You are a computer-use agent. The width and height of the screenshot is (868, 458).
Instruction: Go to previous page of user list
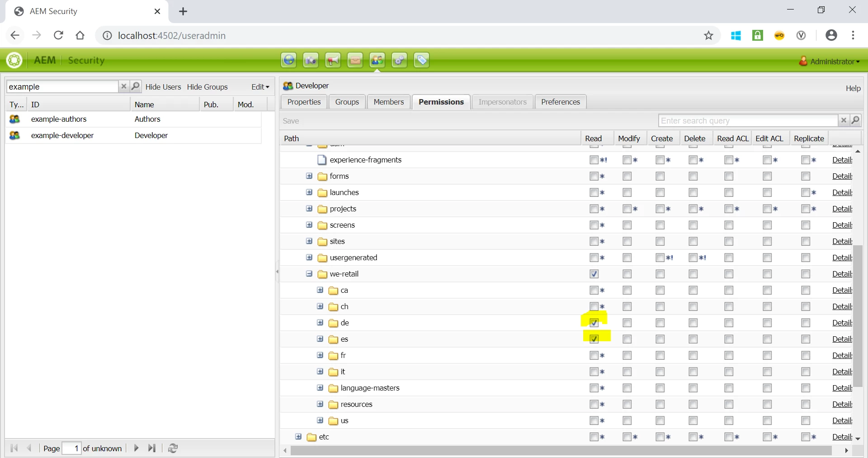coord(29,448)
